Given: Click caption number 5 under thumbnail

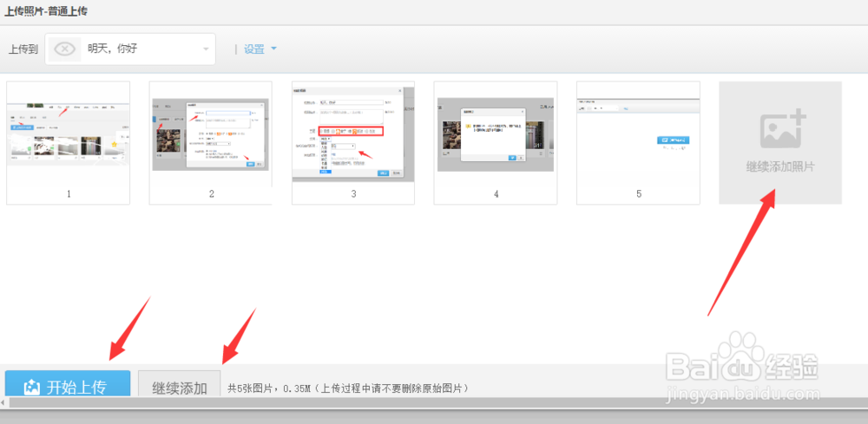Looking at the screenshot, I should pyautogui.click(x=639, y=194).
